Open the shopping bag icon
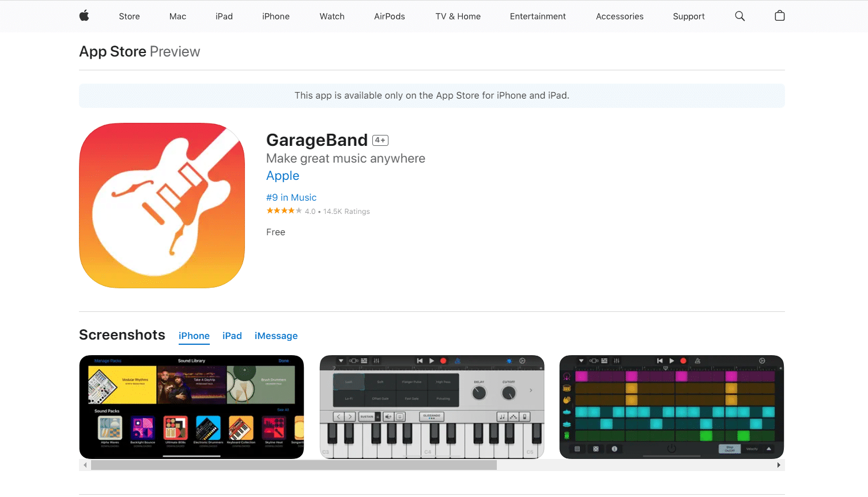This screenshot has width=868, height=497. pyautogui.click(x=780, y=16)
